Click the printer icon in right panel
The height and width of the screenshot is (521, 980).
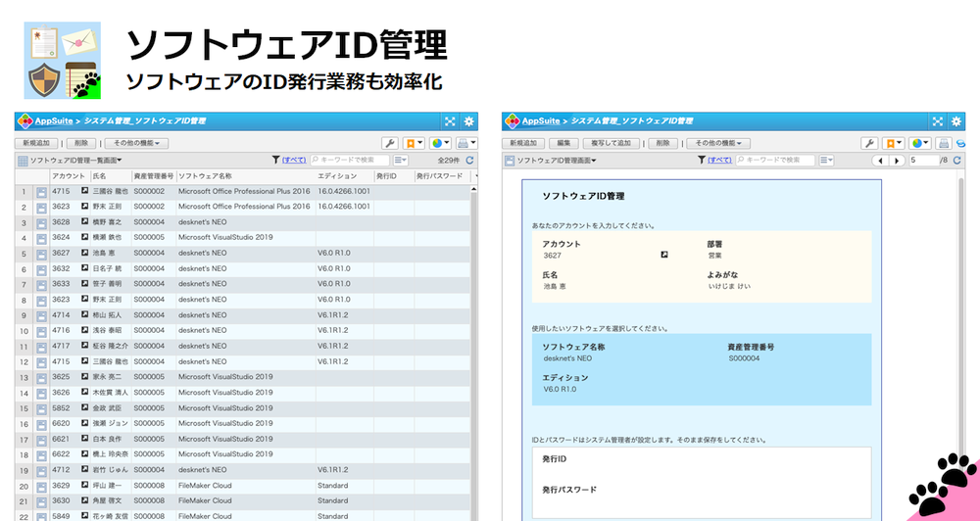pyautogui.click(x=943, y=143)
